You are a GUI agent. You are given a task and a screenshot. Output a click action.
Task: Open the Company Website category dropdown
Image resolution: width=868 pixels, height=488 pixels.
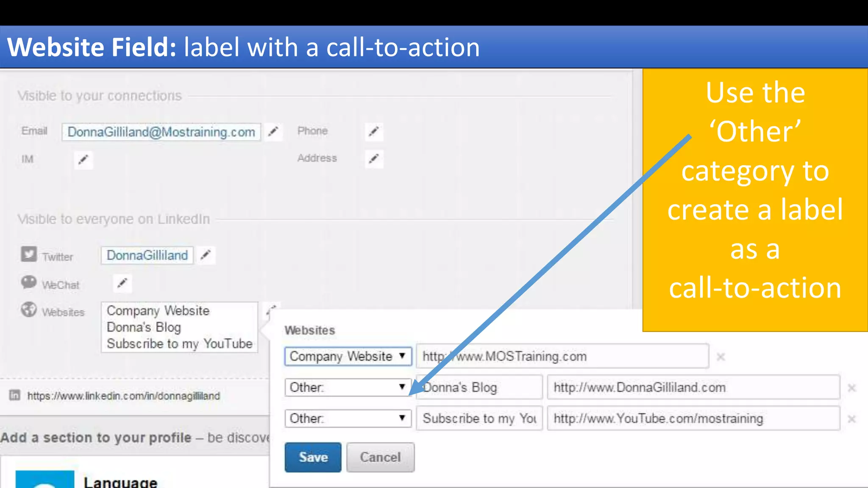(x=348, y=356)
